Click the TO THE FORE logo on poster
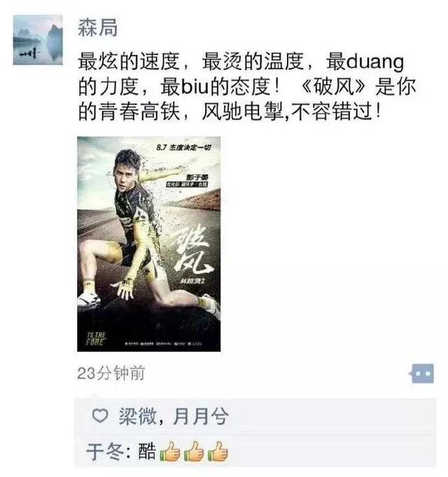 coord(96,339)
